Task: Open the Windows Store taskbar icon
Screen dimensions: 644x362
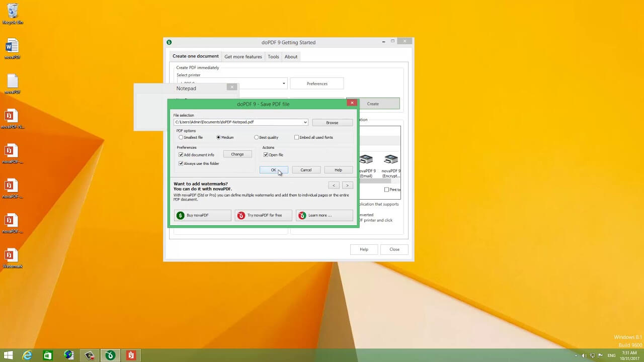Action: click(x=48, y=355)
